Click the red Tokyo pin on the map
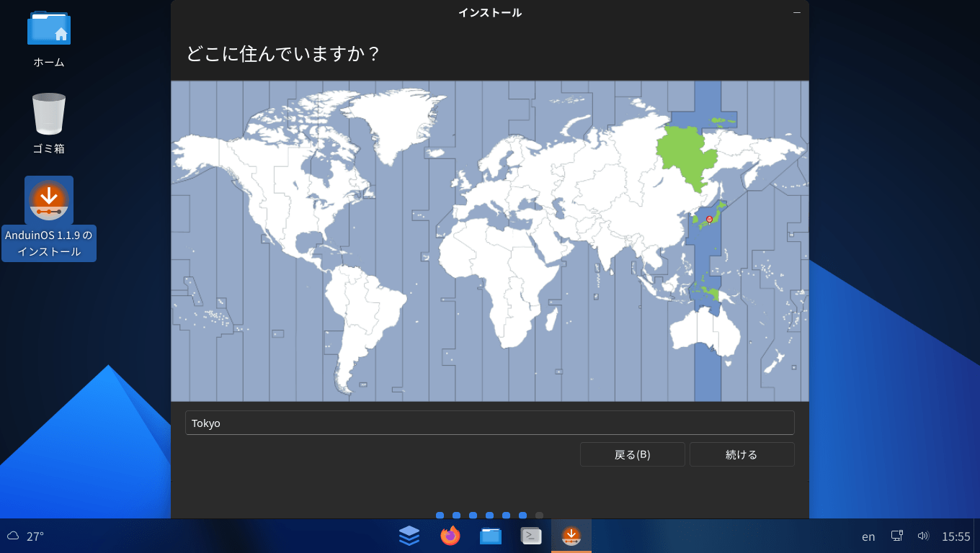The height and width of the screenshot is (553, 980). tap(709, 219)
